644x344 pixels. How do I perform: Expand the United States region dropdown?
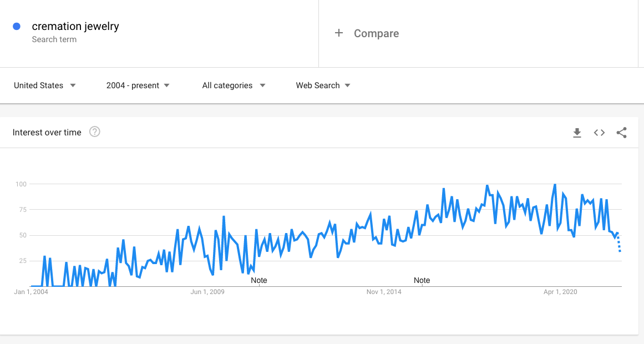click(45, 85)
